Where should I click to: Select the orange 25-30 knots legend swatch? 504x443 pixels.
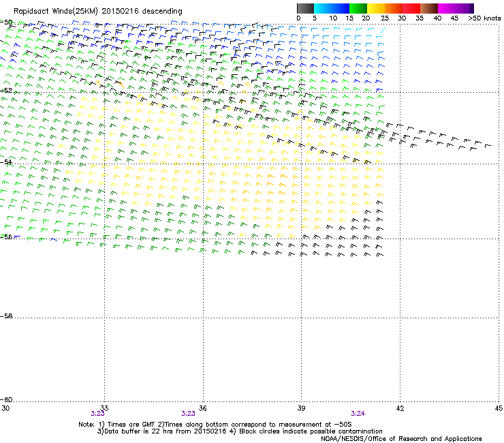click(x=394, y=8)
